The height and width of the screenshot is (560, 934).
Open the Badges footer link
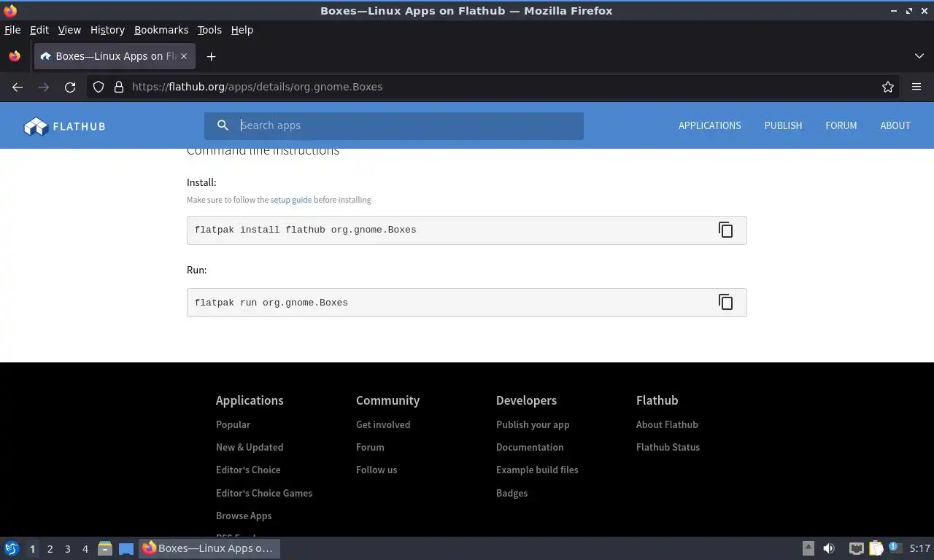click(512, 493)
